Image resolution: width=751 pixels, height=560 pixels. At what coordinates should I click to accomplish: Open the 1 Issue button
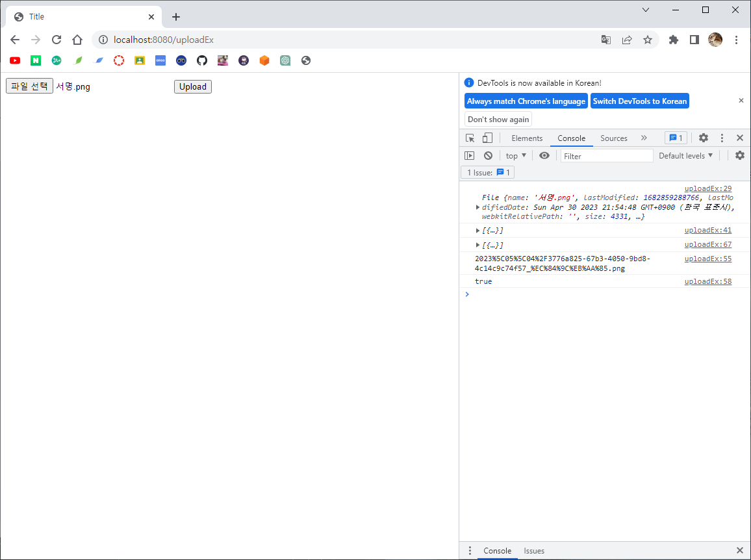click(488, 172)
